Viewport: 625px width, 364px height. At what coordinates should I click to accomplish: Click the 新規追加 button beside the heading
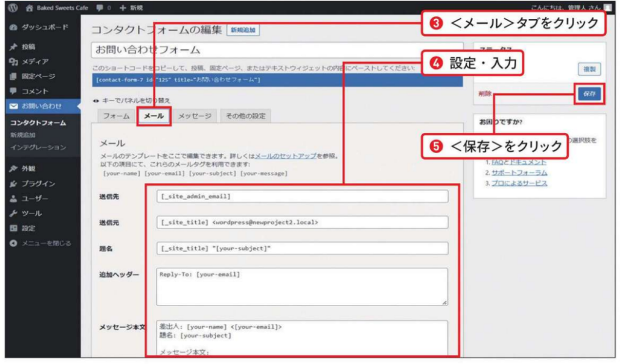coord(243,30)
